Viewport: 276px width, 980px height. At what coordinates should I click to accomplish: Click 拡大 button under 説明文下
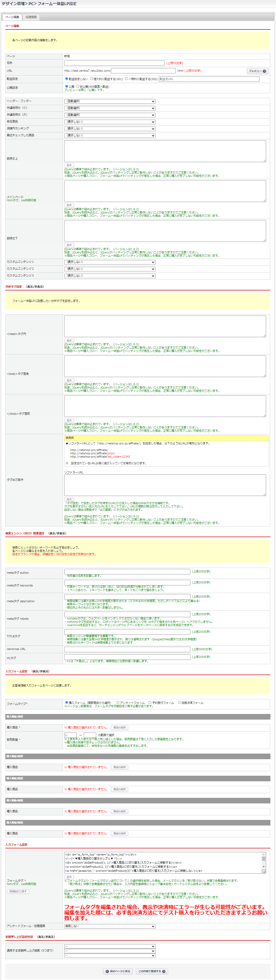pyautogui.click(x=69, y=245)
